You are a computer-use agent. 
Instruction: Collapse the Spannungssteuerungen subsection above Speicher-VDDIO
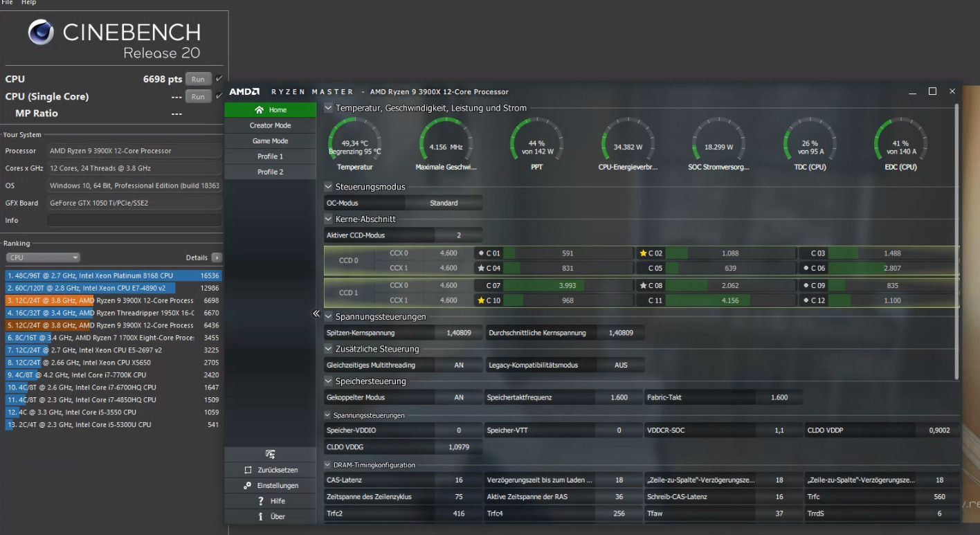pos(327,415)
